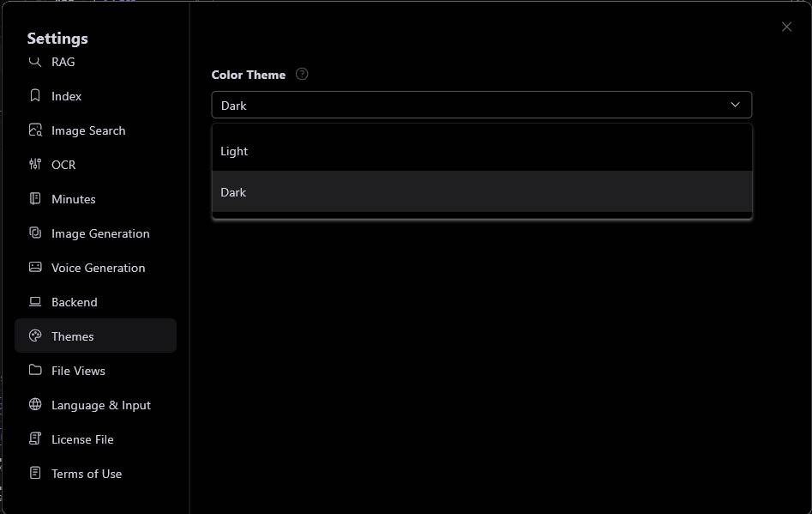This screenshot has height=514, width=812.
Task: Choose the Dark theme option in list
Action: point(482,191)
